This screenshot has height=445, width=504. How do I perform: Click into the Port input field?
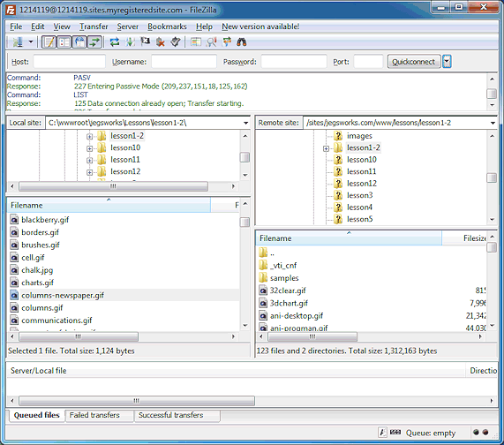[x=368, y=62]
